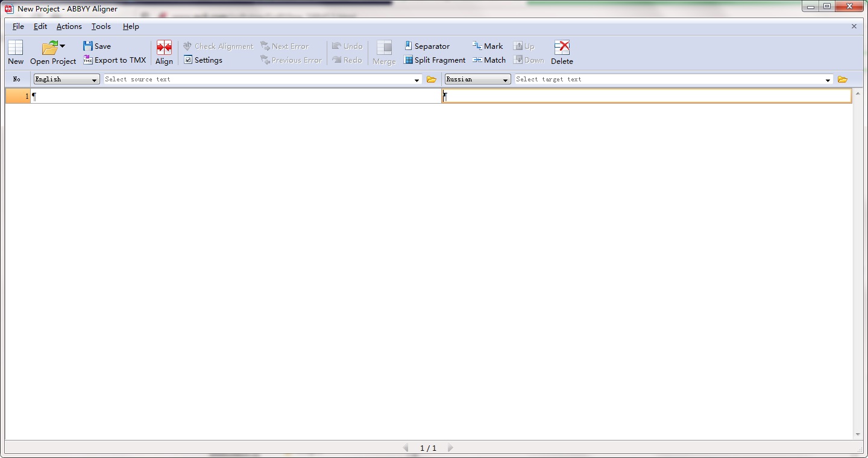
Task: Redo the last undone action
Action: pos(347,60)
